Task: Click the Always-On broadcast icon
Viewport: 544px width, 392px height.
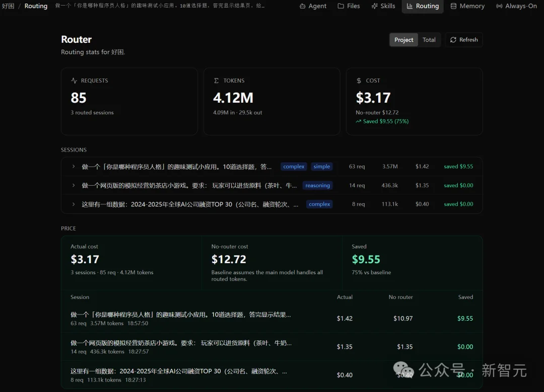Action: click(499, 6)
